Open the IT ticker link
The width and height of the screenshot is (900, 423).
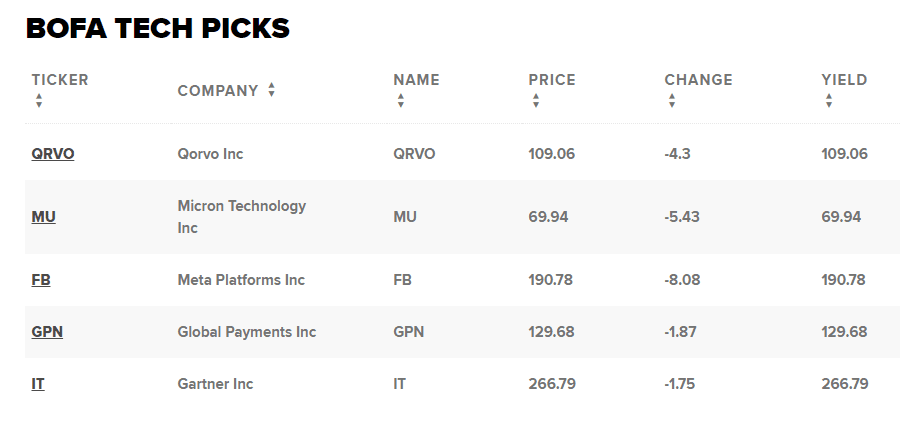[x=38, y=384]
